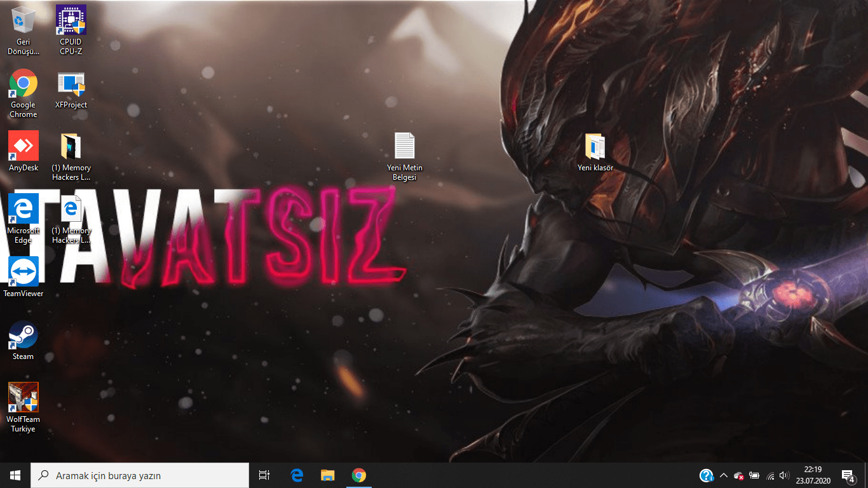Click the 'Aramak için buraya yazın' search box

[x=140, y=475]
